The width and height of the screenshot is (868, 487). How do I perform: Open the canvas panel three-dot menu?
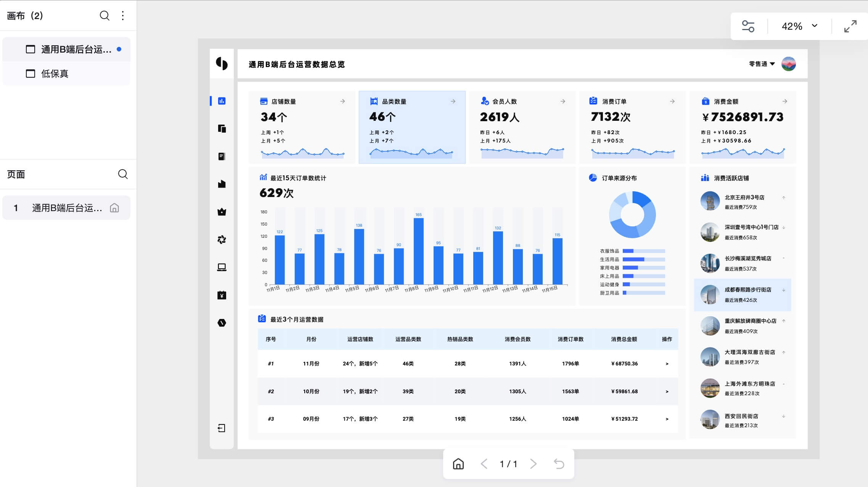point(123,16)
